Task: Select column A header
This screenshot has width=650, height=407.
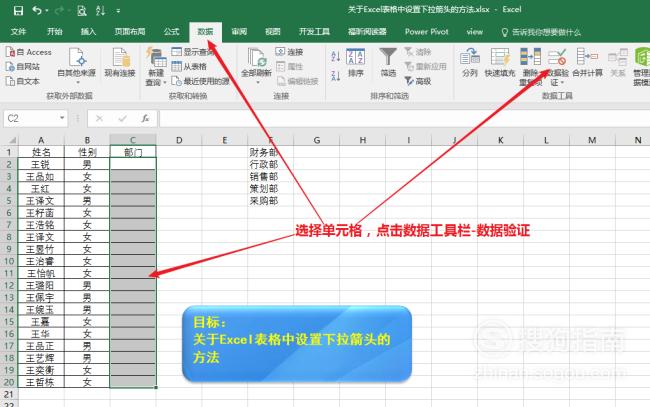Action: point(41,140)
